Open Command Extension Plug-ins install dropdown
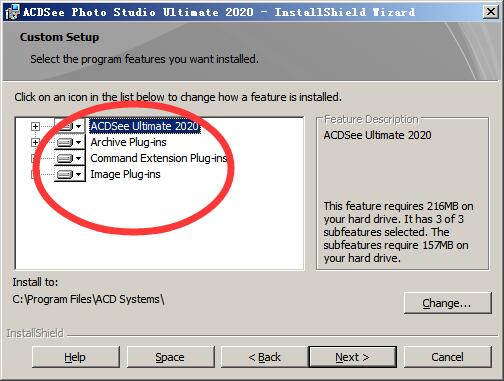Viewport: 504px width, 381px height. (x=69, y=158)
